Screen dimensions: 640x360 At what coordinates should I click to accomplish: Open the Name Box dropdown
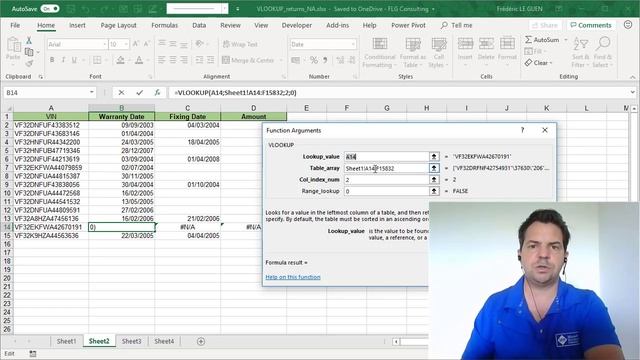coord(92,93)
